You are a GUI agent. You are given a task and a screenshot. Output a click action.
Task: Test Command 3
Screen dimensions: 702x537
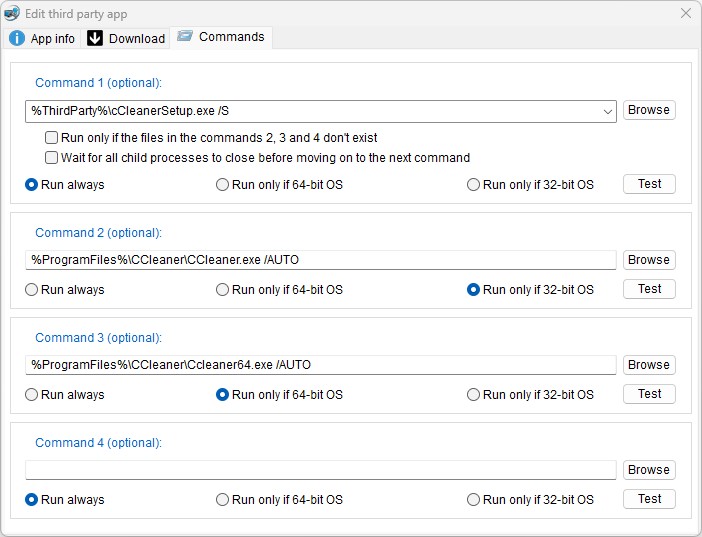tap(649, 394)
